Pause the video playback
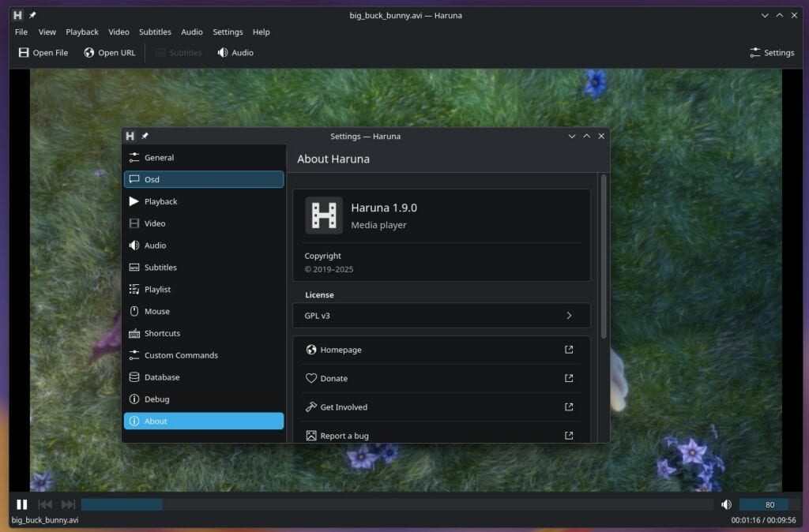Screen dimensions: 809x532 tap(21, 504)
